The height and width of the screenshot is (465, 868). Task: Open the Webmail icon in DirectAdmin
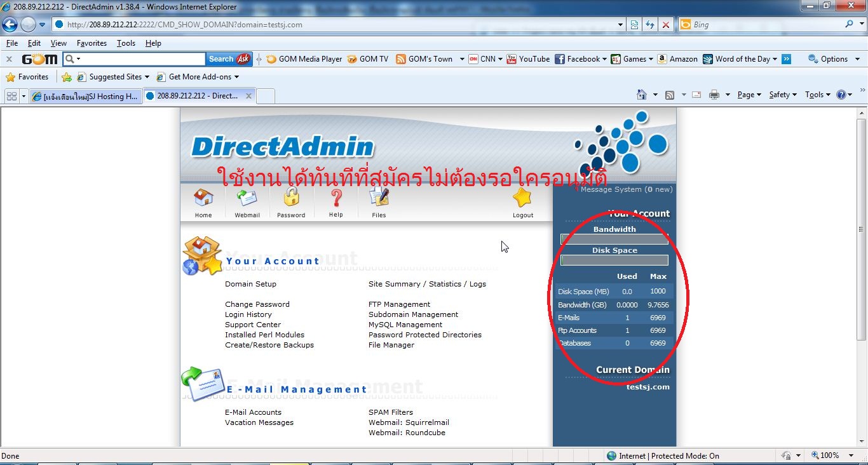point(247,198)
